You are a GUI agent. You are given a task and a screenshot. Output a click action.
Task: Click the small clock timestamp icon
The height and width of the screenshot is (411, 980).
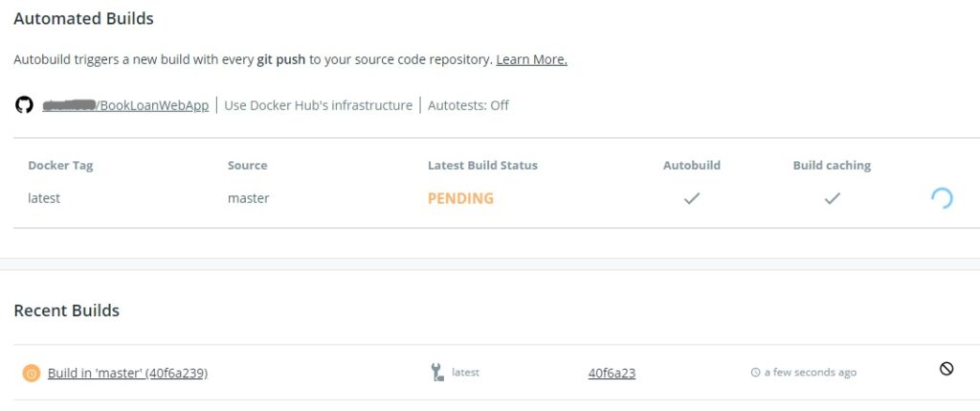[755, 373]
